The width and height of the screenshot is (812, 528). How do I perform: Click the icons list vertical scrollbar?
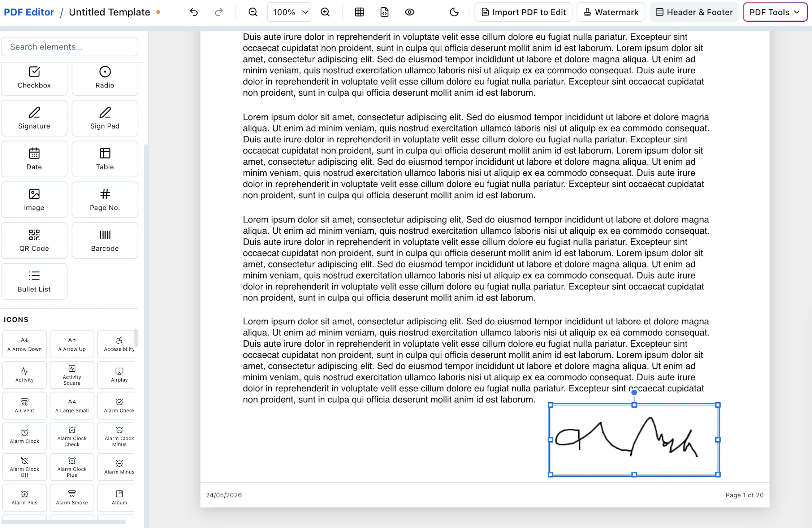coord(136,338)
